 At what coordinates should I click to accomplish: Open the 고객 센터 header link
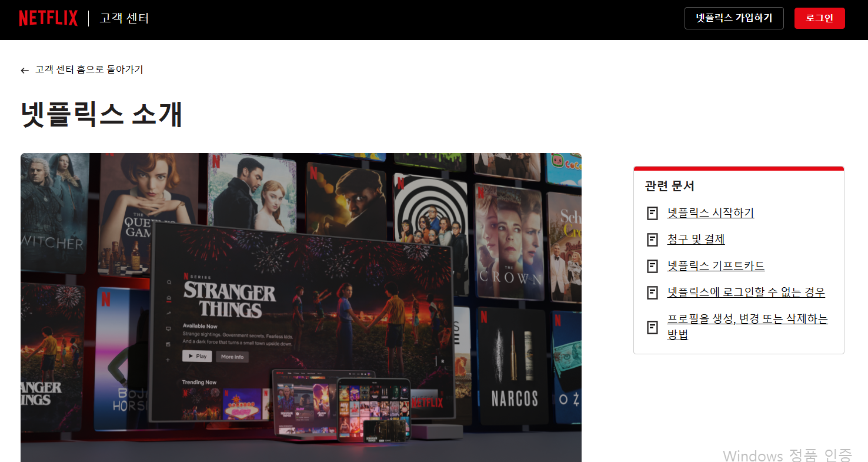124,18
